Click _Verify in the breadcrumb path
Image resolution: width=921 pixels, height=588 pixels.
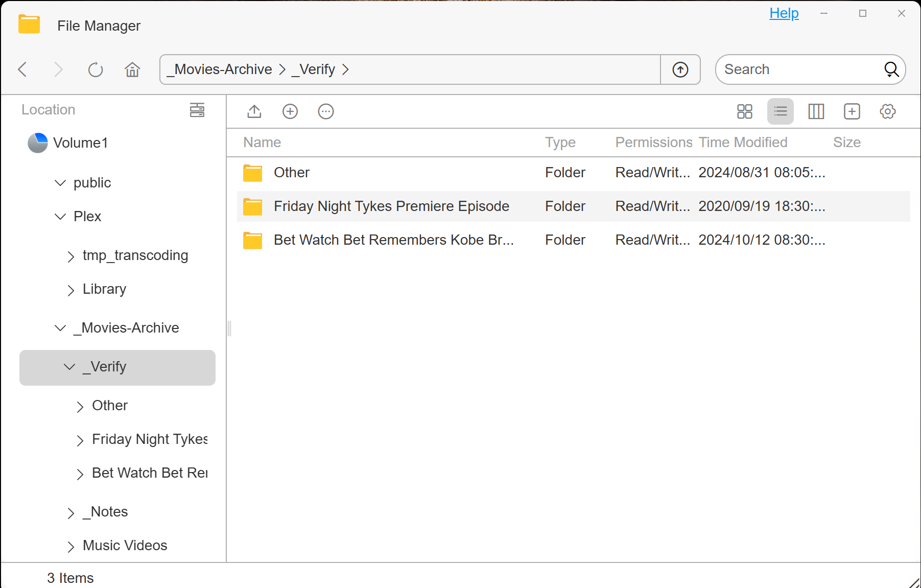(313, 69)
